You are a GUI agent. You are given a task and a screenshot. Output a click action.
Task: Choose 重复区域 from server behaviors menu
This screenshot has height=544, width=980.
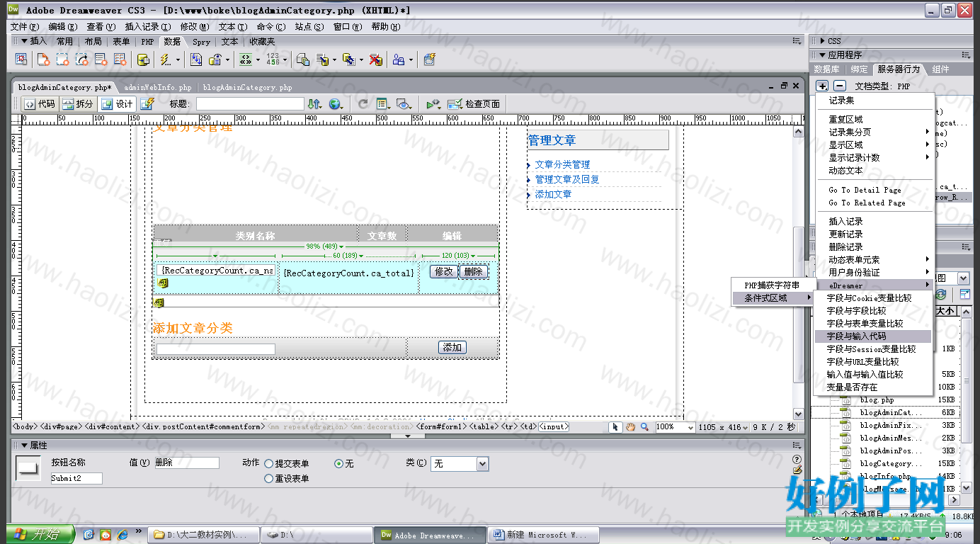(x=874, y=119)
